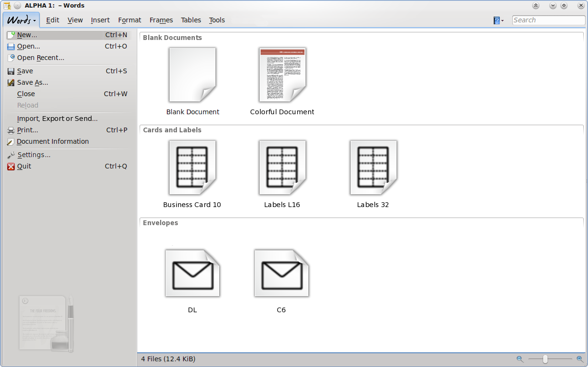Image resolution: width=588 pixels, height=367 pixels.
Task: Click the zoom in magnifier icon
Action: pos(580,359)
